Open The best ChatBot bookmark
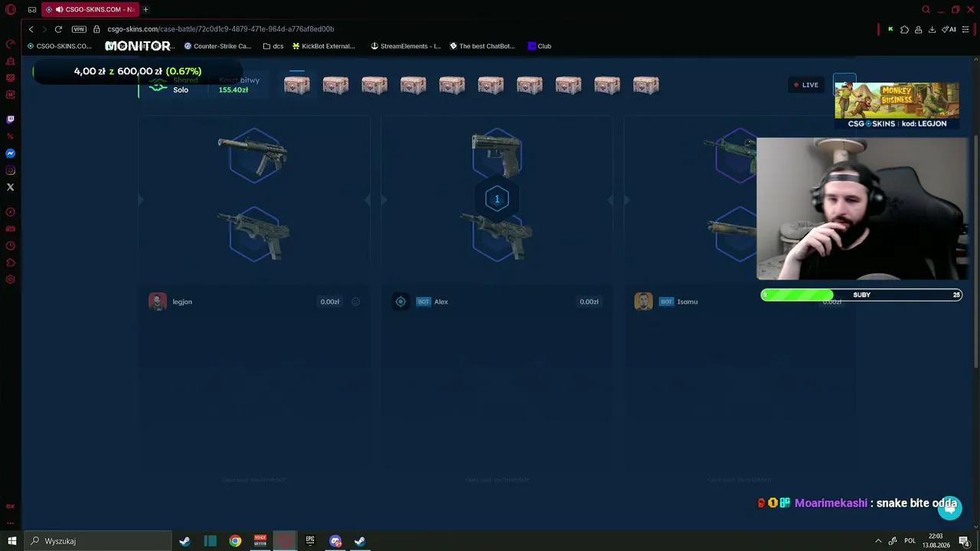The width and height of the screenshot is (980, 551). point(482,46)
